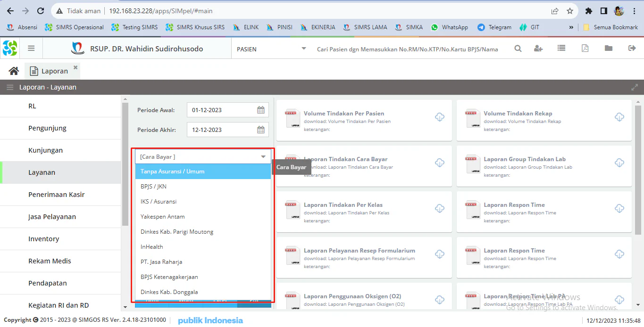Viewport: 644px width, 327px height.
Task: Select Dinkes Kab. Parigi Moutong option
Action: (x=203, y=232)
